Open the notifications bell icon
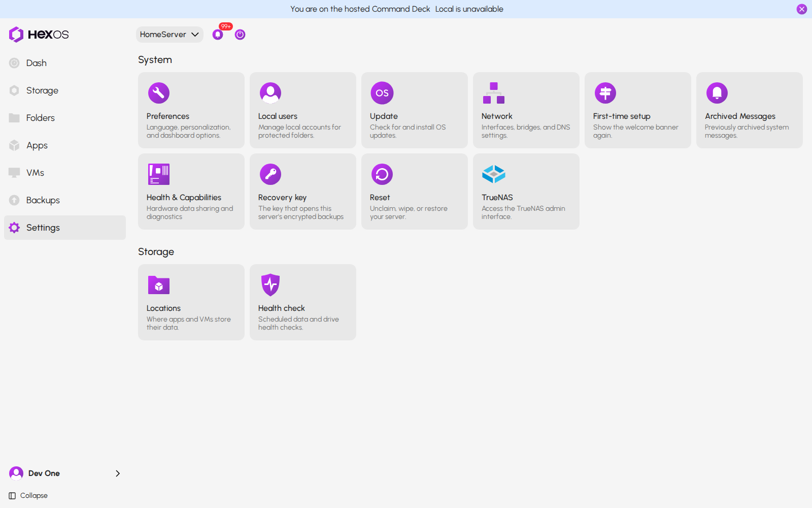This screenshot has width=812, height=508. (218, 35)
